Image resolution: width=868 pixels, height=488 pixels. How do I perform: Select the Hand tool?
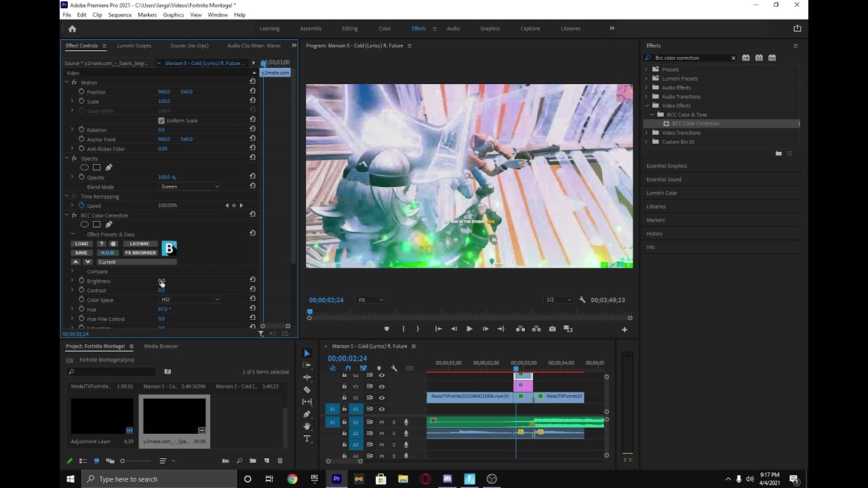click(x=307, y=426)
